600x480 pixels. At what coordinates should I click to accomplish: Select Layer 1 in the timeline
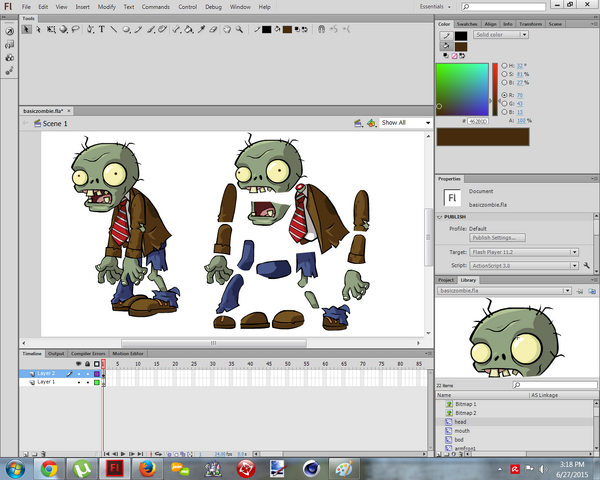click(46, 382)
